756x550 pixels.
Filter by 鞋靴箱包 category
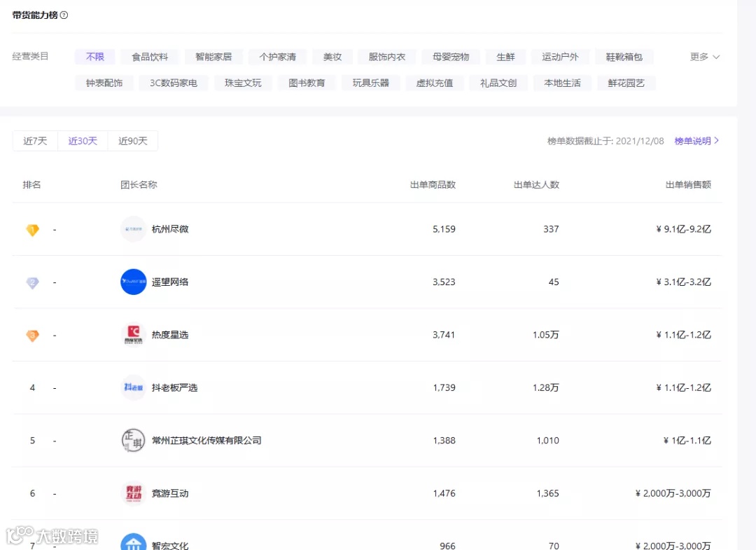click(x=624, y=57)
